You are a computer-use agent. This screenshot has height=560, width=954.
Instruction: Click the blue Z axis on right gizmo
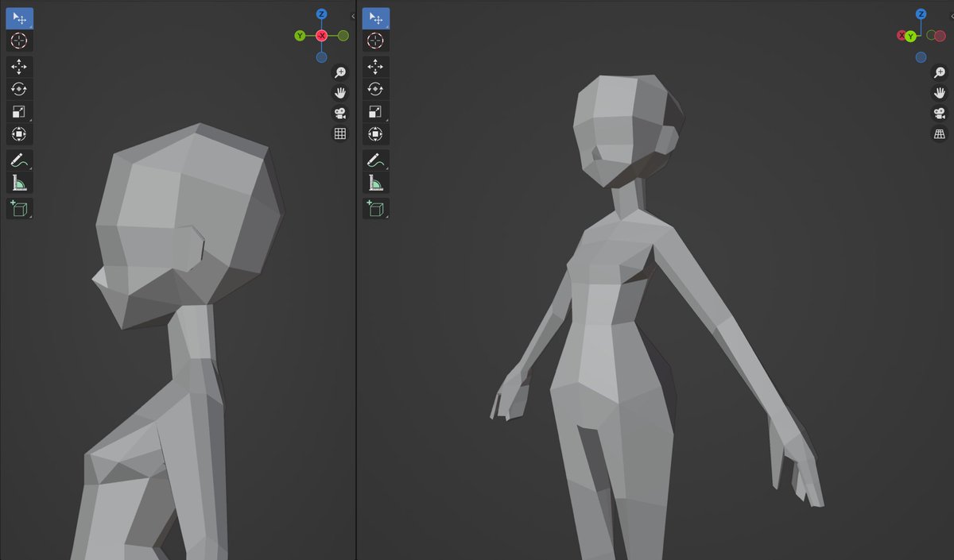[921, 14]
